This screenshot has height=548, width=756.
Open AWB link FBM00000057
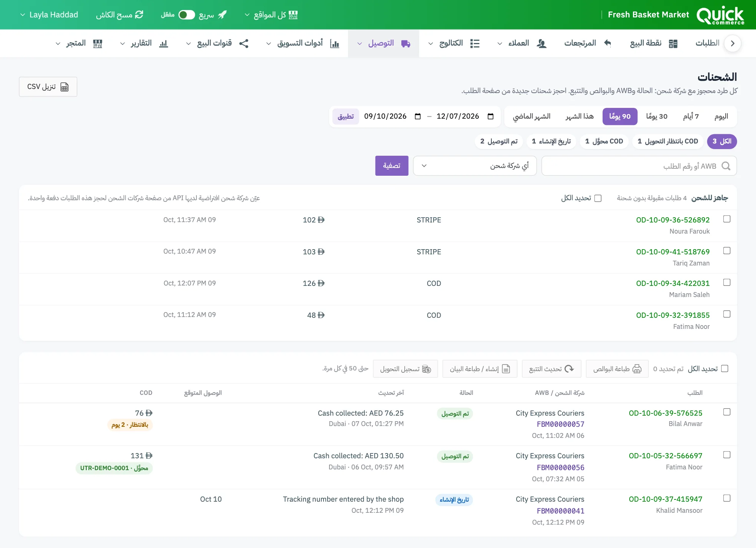click(560, 424)
